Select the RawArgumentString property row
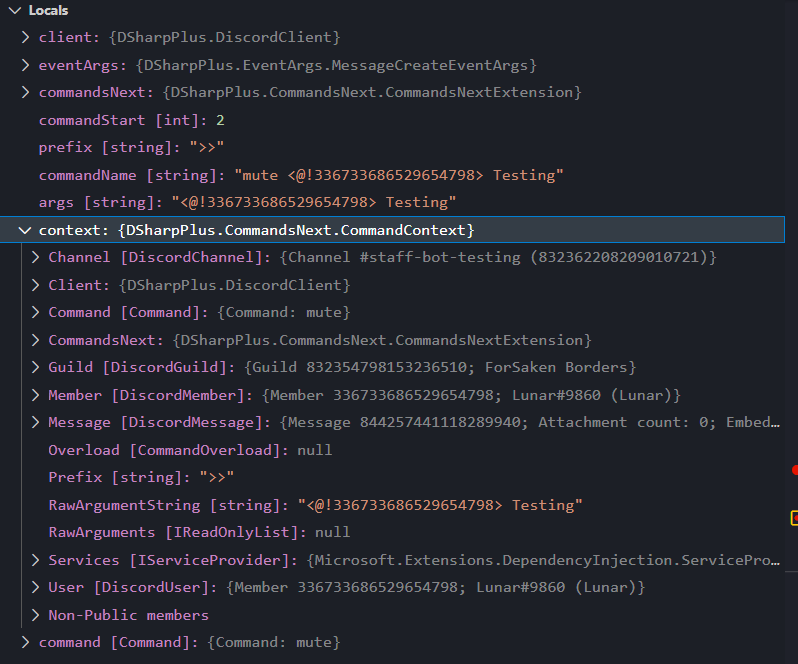 [392, 505]
